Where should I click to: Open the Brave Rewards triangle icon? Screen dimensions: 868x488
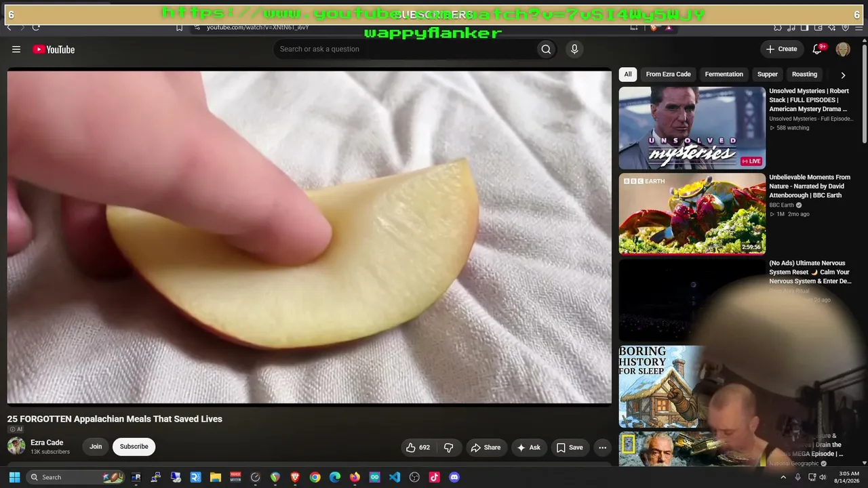pos(669,27)
